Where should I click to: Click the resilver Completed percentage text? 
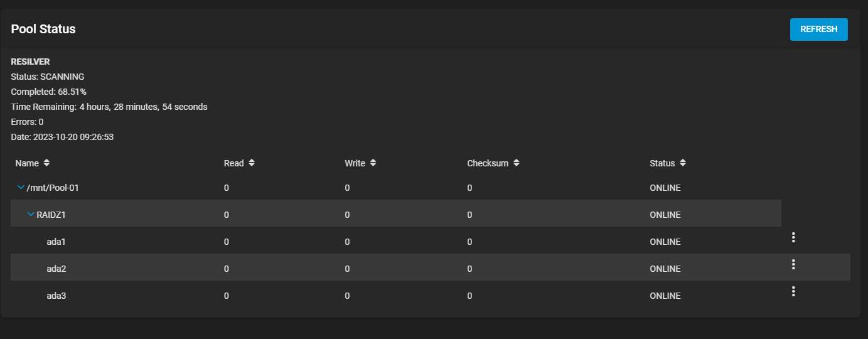click(48, 92)
